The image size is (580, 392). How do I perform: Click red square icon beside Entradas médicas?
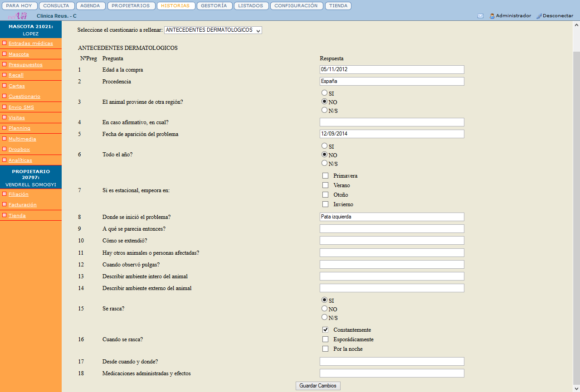tap(4, 44)
